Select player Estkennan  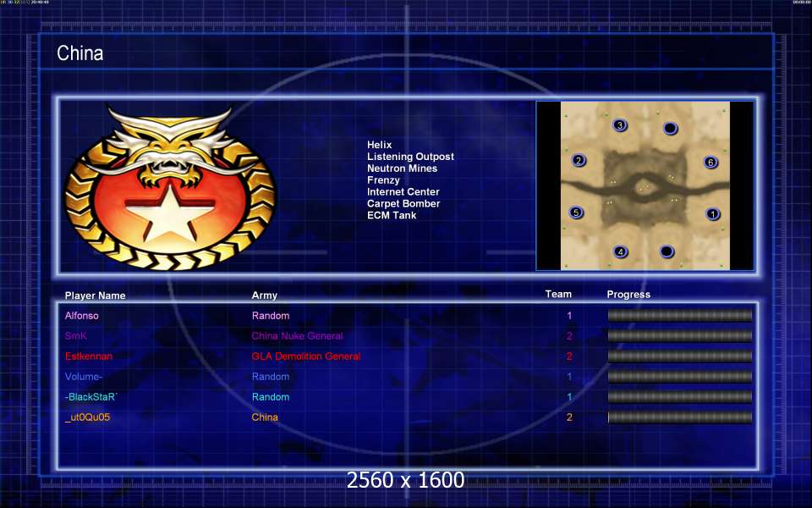tap(88, 356)
